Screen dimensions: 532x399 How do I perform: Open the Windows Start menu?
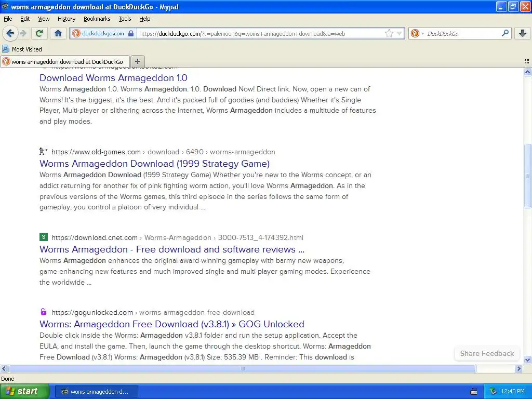pyautogui.click(x=25, y=391)
